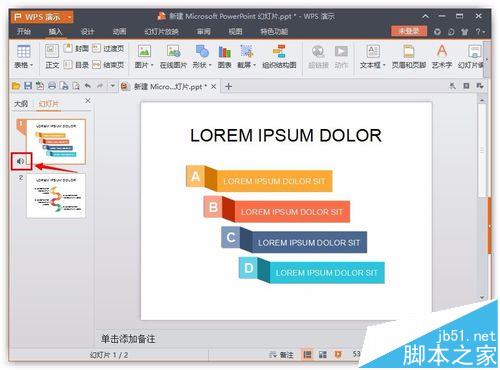Viewport: 500px width, 370px height.
Task: Open the 开始 ribbon tab
Action: [24, 32]
